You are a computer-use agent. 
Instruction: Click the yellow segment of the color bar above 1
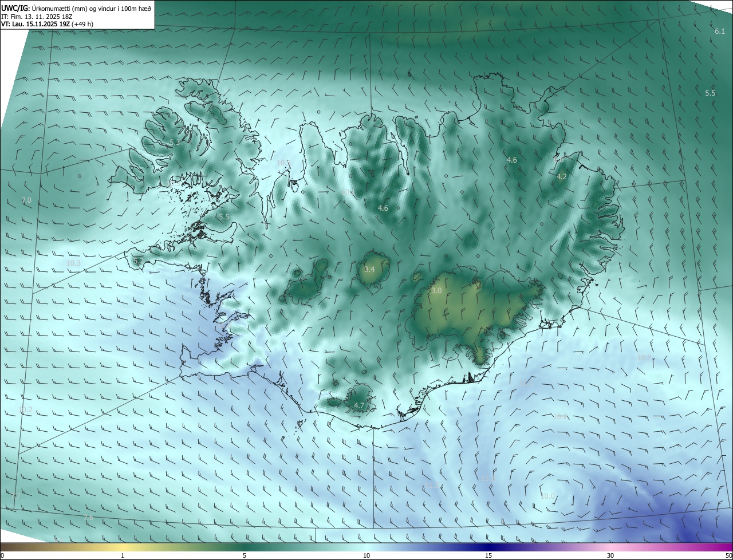pyautogui.click(x=123, y=547)
